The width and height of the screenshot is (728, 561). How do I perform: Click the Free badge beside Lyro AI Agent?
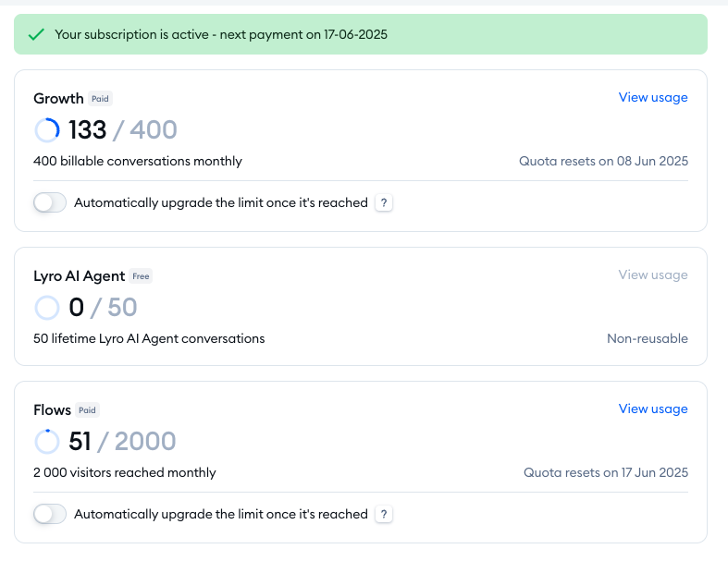tap(141, 276)
